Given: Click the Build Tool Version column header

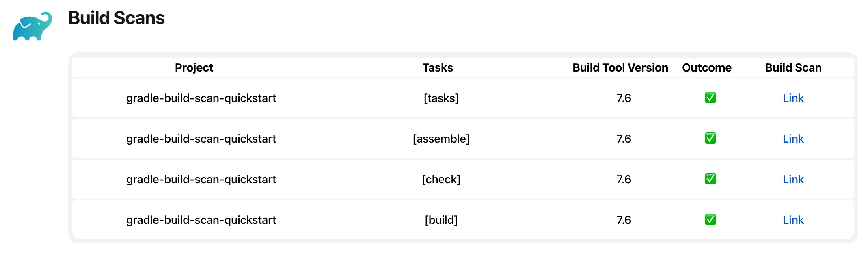Looking at the screenshot, I should tap(620, 67).
